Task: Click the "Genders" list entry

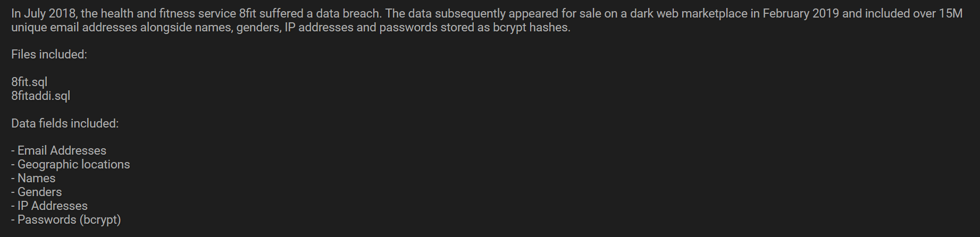Action: click(39, 192)
